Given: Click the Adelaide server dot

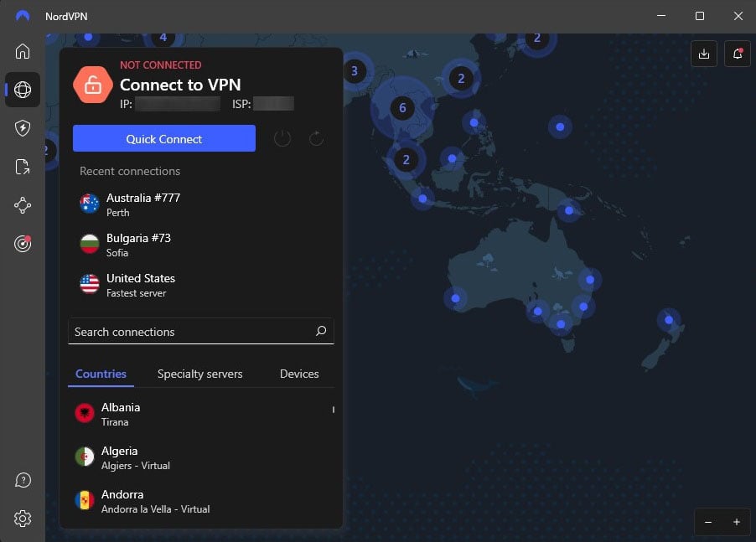Looking at the screenshot, I should click(537, 312).
